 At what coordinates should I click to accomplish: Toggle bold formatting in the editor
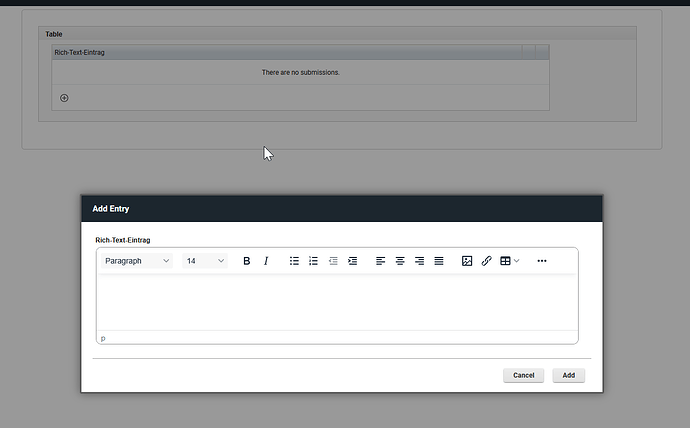246,261
